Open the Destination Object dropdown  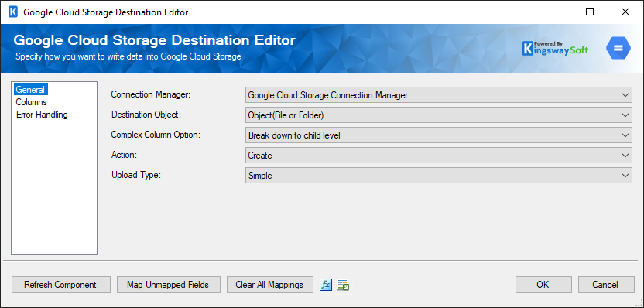(x=439, y=115)
